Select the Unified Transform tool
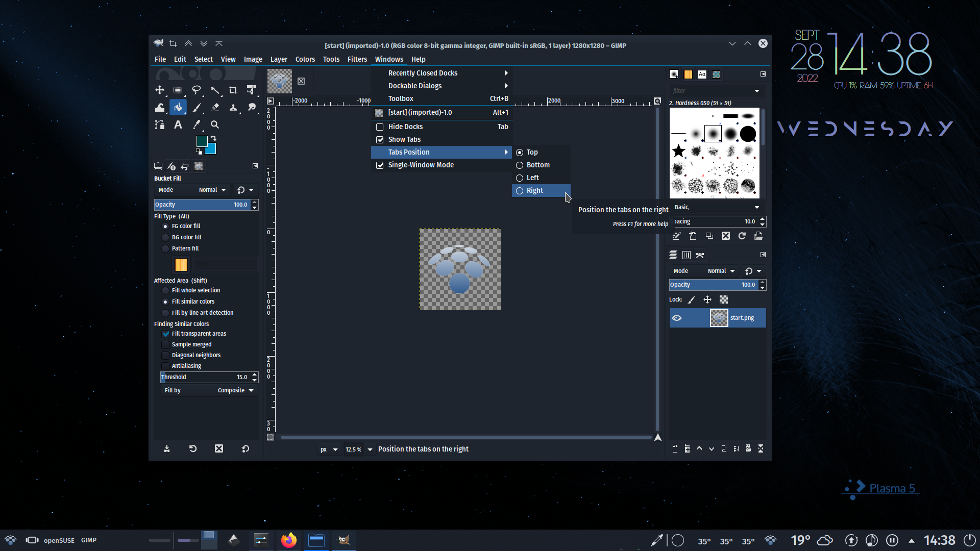The height and width of the screenshot is (551, 980). coord(252,90)
